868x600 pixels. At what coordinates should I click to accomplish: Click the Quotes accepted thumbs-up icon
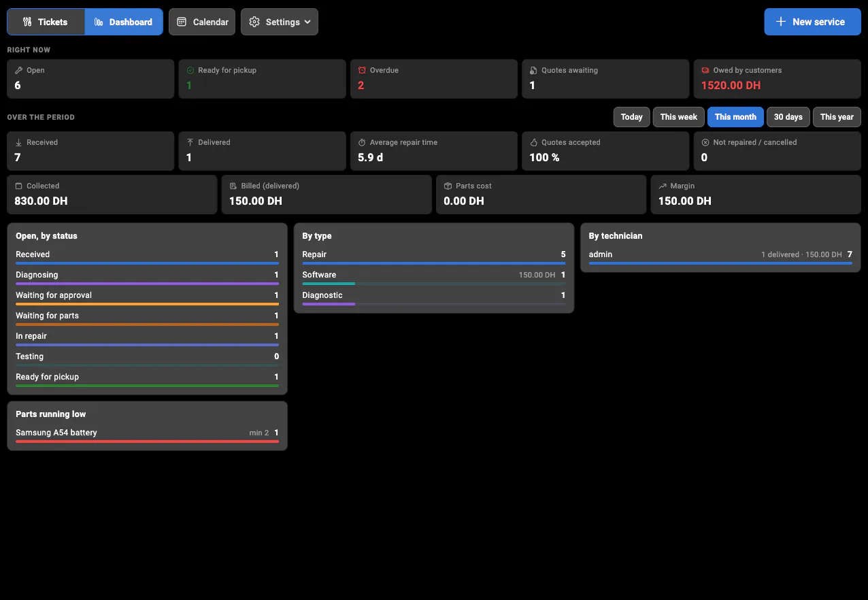tap(533, 142)
